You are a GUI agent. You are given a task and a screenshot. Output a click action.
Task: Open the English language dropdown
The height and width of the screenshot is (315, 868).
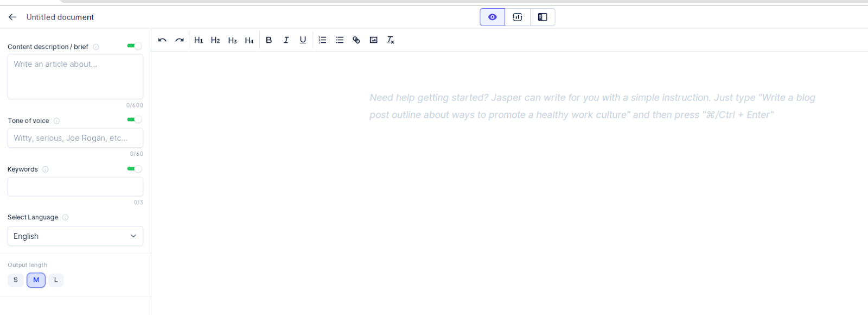75,236
